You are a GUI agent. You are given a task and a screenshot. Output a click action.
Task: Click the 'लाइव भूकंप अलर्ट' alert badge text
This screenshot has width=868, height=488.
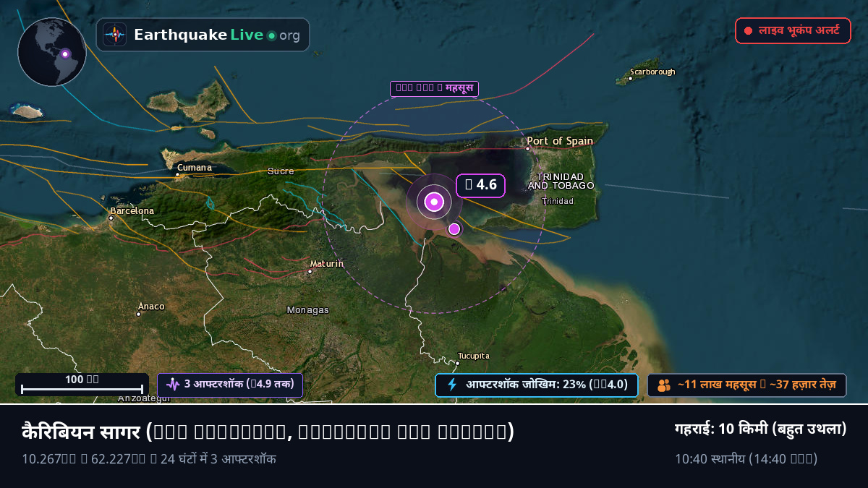tap(799, 31)
